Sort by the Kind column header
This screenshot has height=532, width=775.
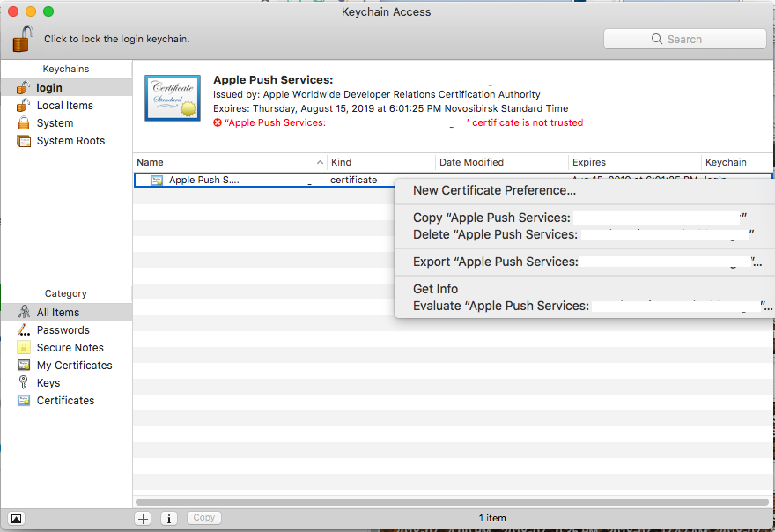click(381, 162)
